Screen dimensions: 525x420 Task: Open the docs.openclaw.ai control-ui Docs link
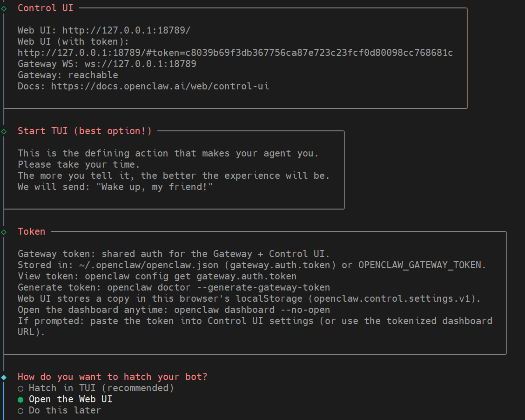(x=160, y=86)
